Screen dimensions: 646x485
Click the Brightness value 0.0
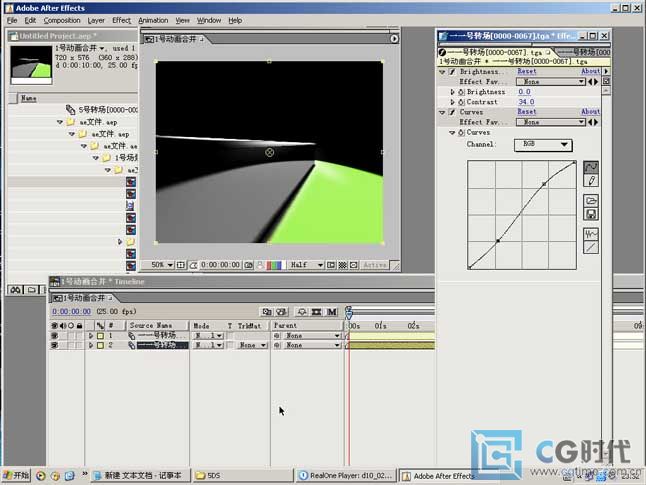click(x=524, y=92)
